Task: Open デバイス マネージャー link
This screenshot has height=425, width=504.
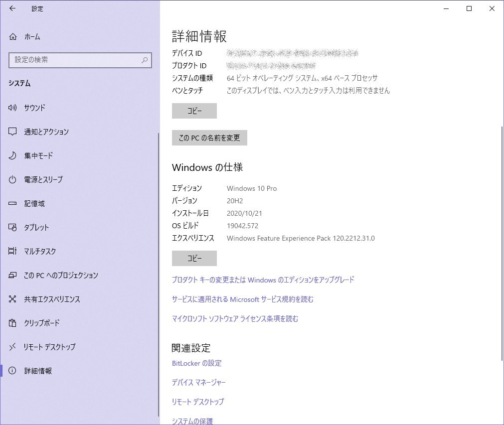Action: click(x=198, y=382)
